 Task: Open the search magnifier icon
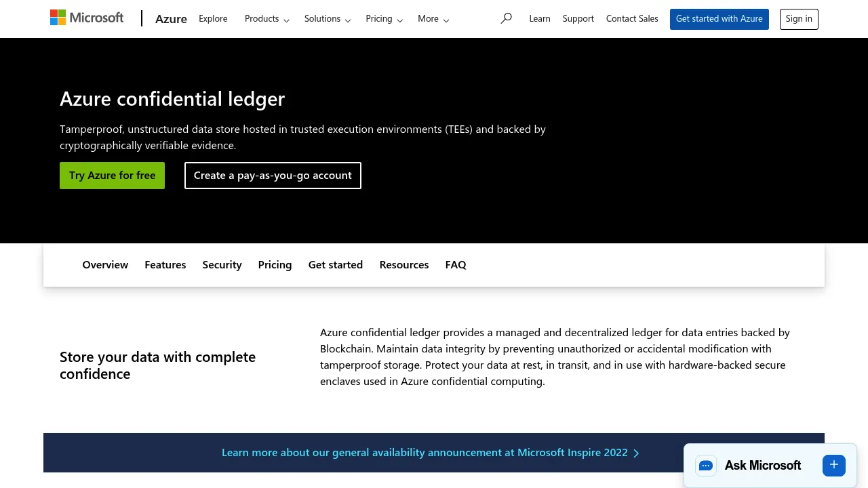[x=506, y=18]
